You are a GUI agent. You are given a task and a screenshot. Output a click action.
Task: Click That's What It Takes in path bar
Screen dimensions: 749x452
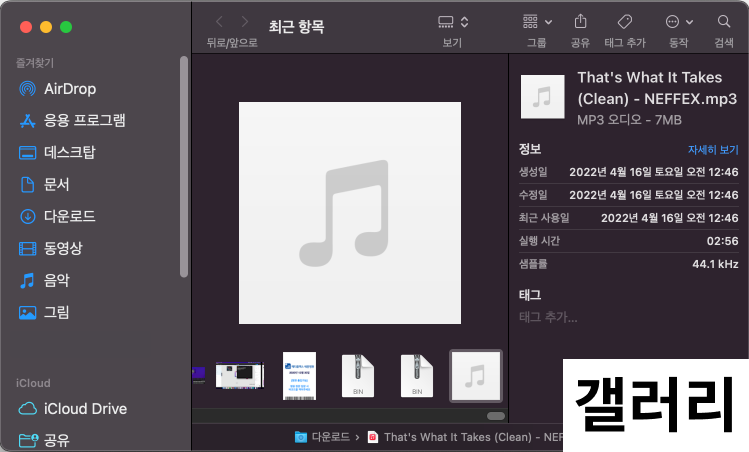(x=466, y=437)
